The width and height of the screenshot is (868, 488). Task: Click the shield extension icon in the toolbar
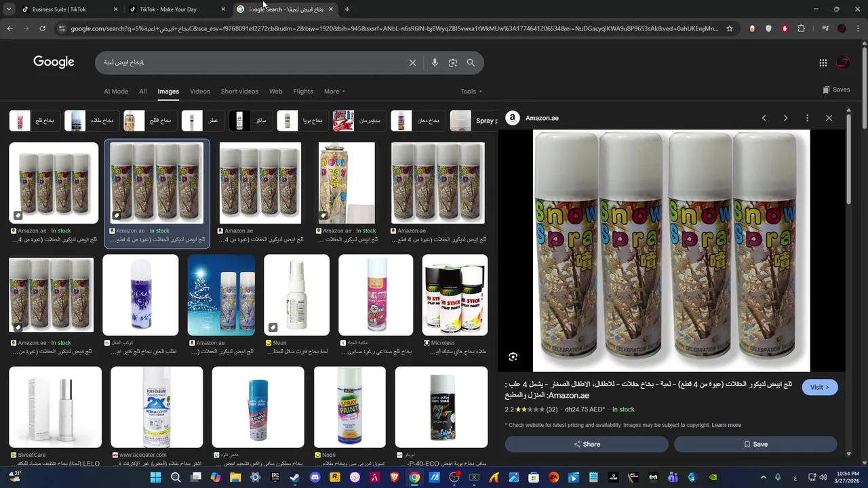[768, 28]
